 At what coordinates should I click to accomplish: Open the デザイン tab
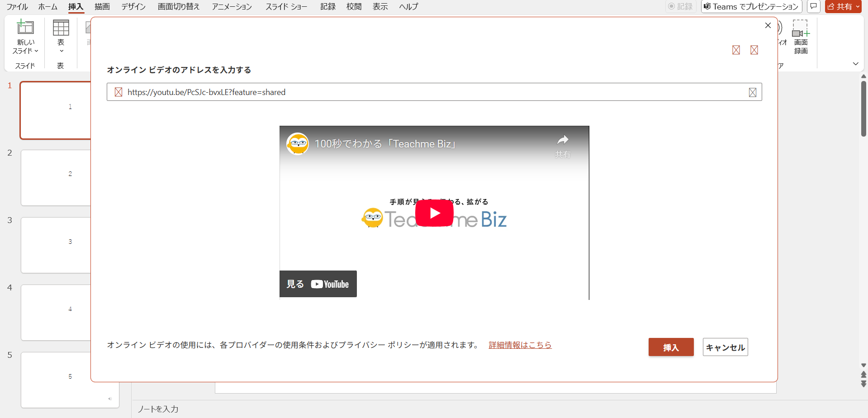133,7
